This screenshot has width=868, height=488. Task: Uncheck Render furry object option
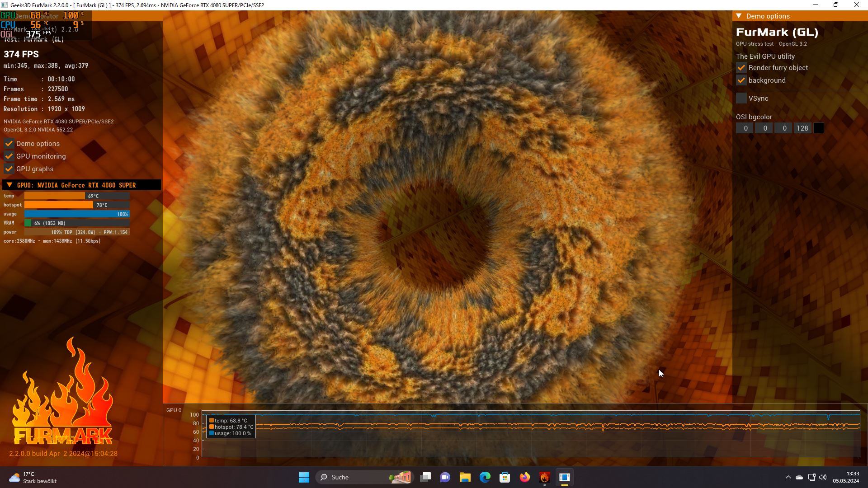click(x=741, y=68)
